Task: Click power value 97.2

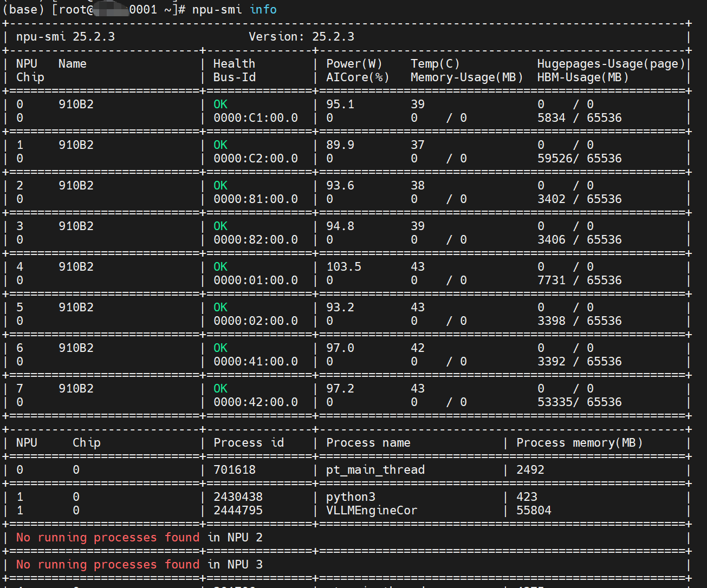Action: coord(340,389)
